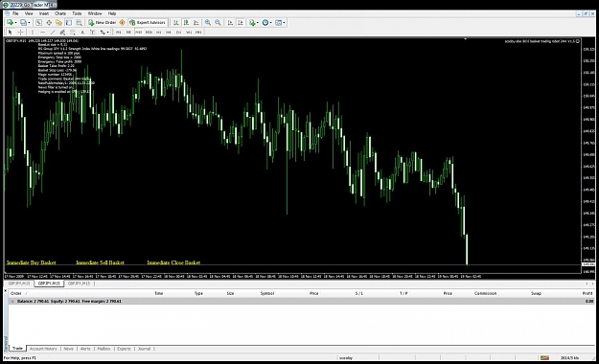The image size is (599, 364).
Task: Toggle the Expert Advisors button
Action: [148, 23]
